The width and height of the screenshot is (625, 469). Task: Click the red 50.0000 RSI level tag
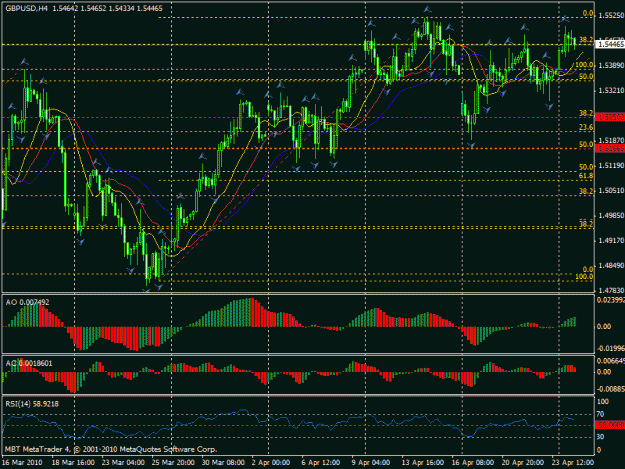click(x=610, y=426)
